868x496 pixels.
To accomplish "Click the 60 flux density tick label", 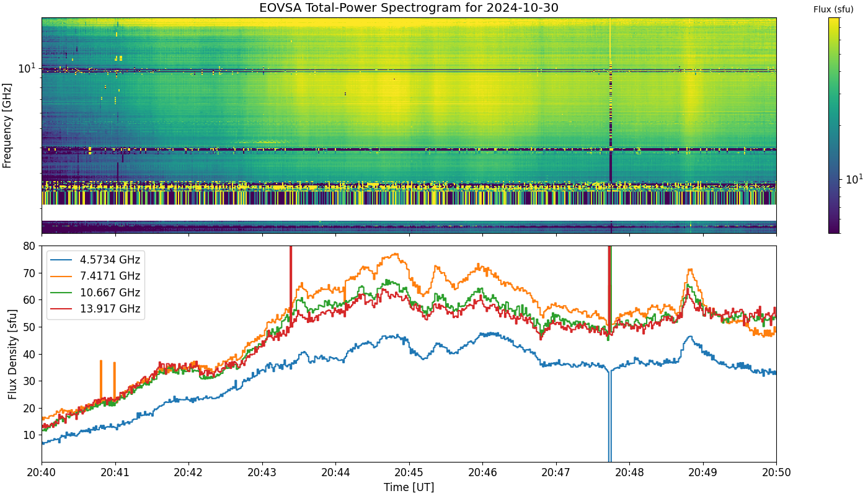I will click(x=30, y=300).
